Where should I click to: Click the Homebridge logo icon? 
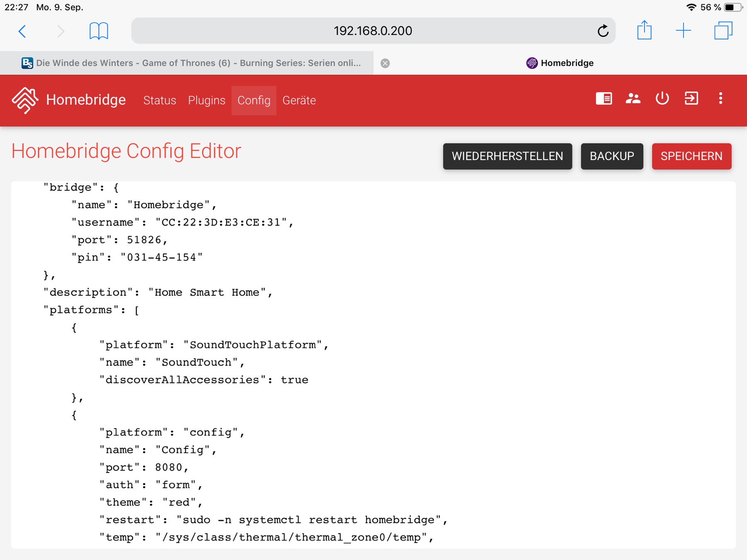tap(25, 100)
